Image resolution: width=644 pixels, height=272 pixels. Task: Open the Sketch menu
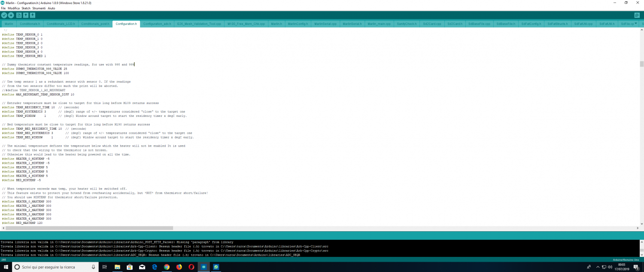(26, 8)
